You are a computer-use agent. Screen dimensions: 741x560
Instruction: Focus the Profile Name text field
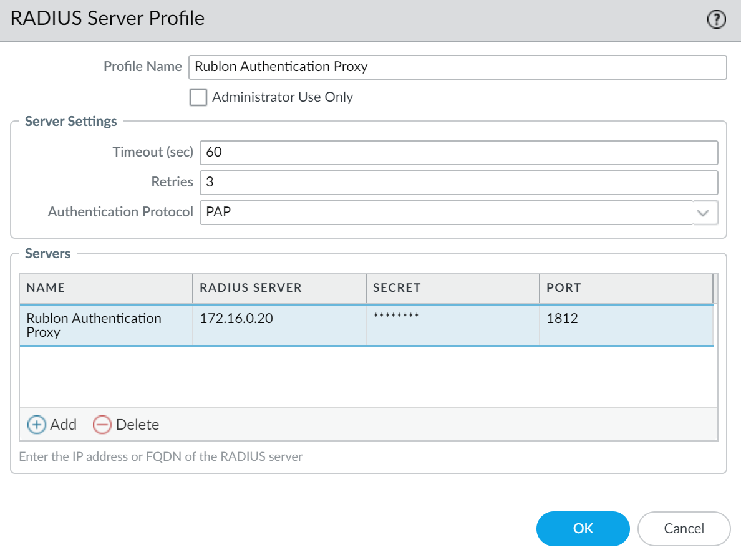click(x=457, y=67)
